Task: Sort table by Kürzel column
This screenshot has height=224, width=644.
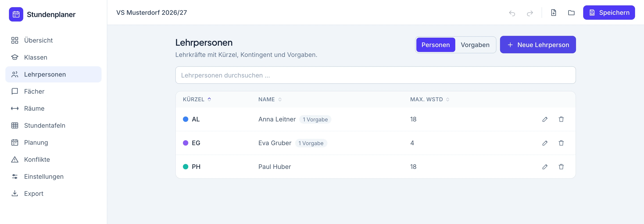Action: click(197, 99)
